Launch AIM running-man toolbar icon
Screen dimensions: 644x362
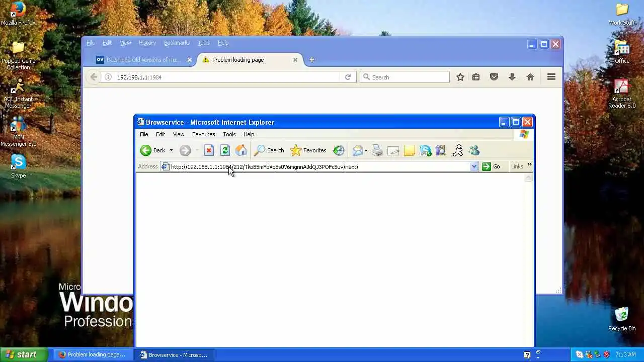point(457,150)
